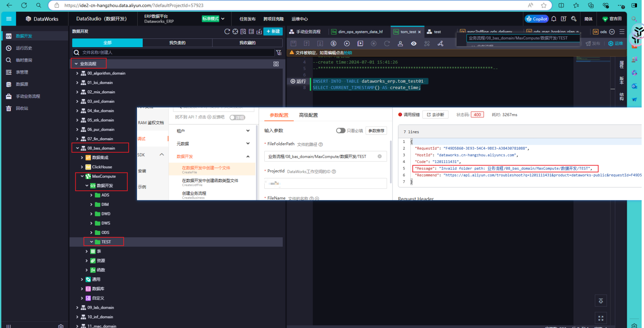Expand the ADS folder

(x=91, y=195)
